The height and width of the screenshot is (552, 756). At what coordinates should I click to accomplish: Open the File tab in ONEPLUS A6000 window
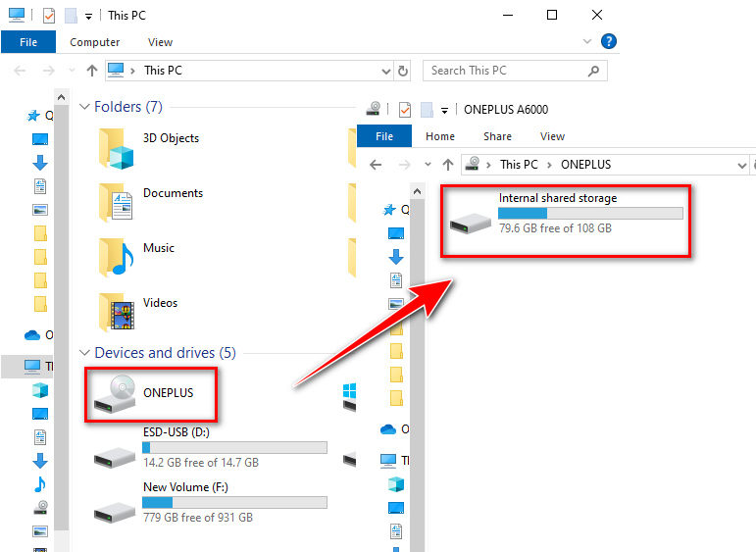384,136
